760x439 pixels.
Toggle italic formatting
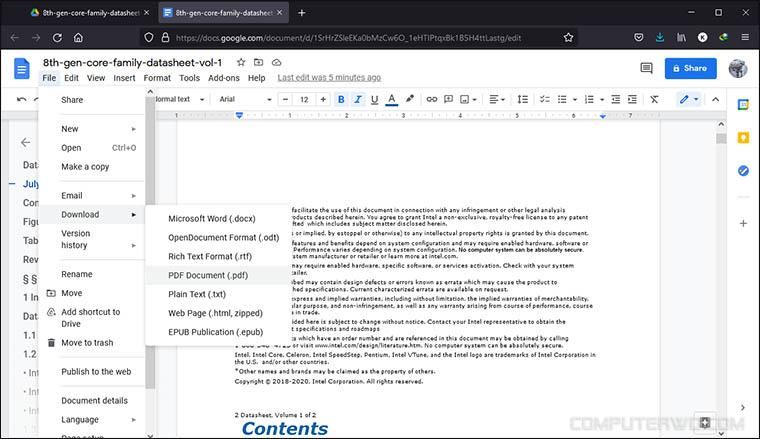(358, 99)
